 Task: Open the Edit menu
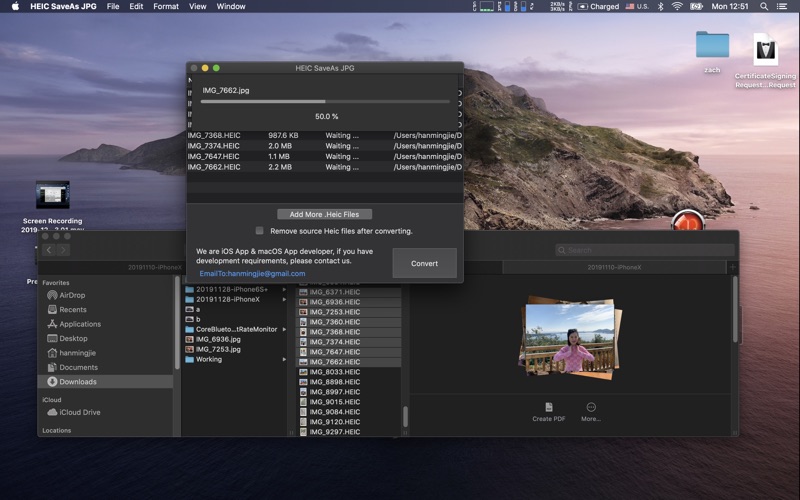pos(136,6)
